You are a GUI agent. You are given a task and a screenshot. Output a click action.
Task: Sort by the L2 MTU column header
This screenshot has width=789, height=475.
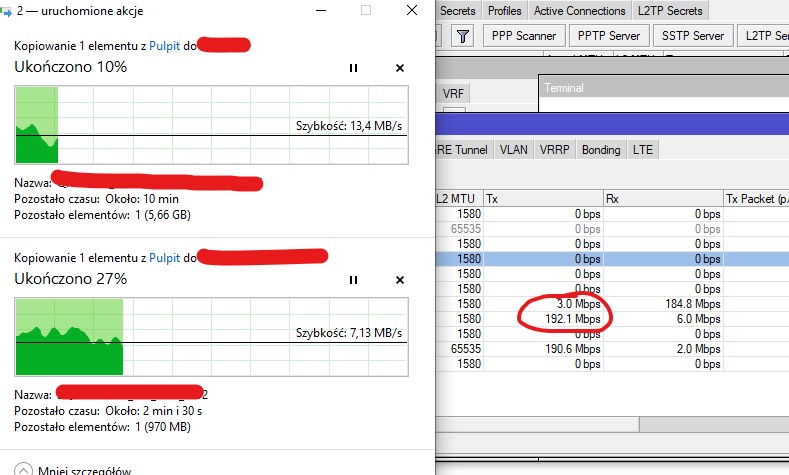(x=459, y=199)
